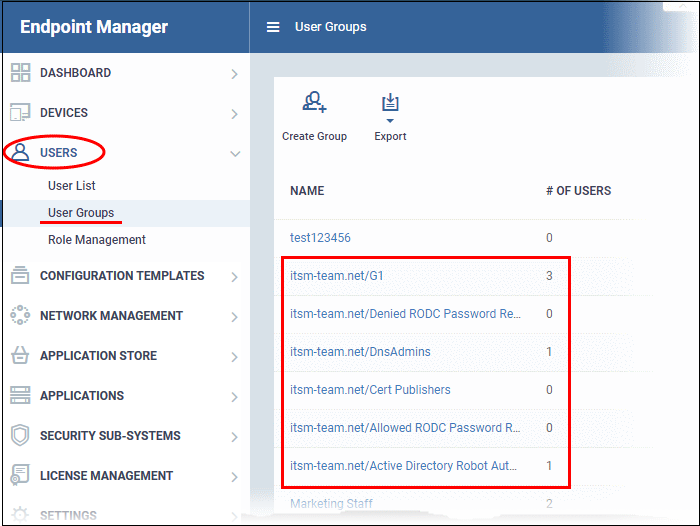700x526 pixels.
Task: Click user count for Active Directory Robot group
Action: click(549, 465)
